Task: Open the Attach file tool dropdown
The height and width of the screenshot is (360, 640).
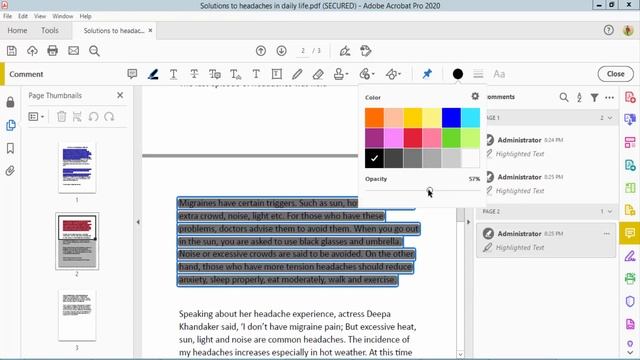Action: (367, 74)
